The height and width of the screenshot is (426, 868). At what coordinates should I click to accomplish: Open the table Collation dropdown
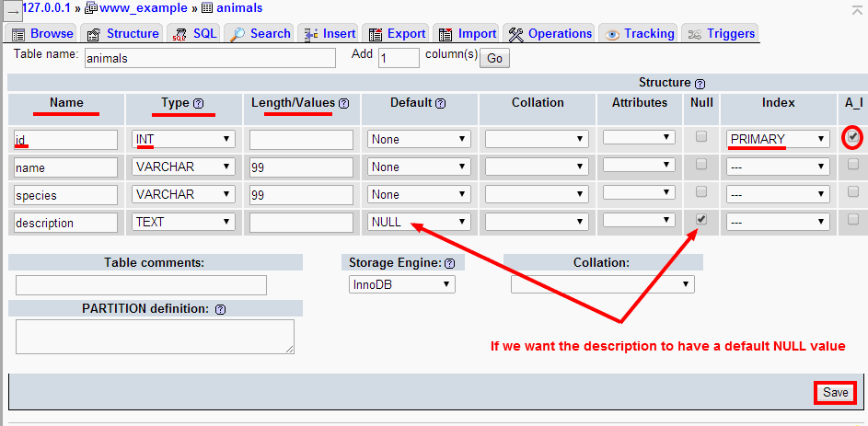602,284
